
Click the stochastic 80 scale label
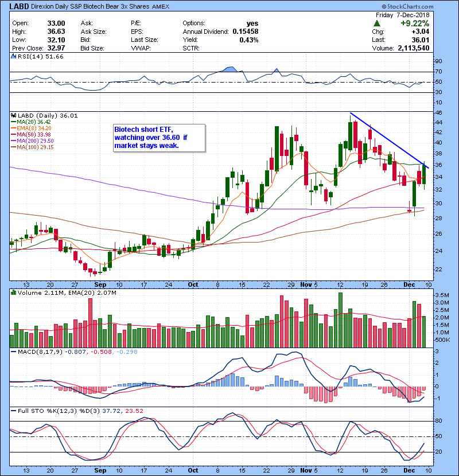(438, 421)
